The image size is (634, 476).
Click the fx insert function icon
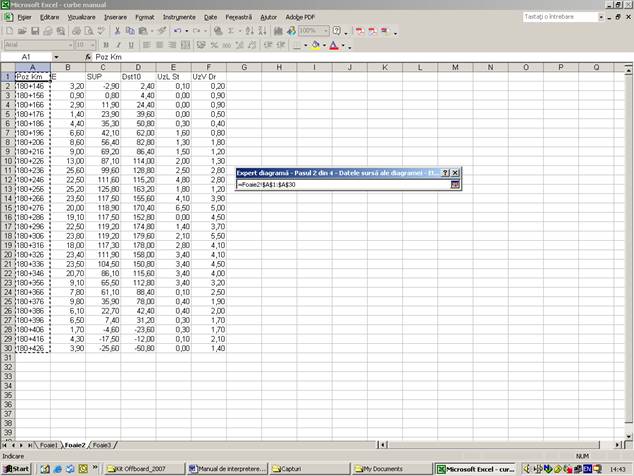click(x=87, y=57)
